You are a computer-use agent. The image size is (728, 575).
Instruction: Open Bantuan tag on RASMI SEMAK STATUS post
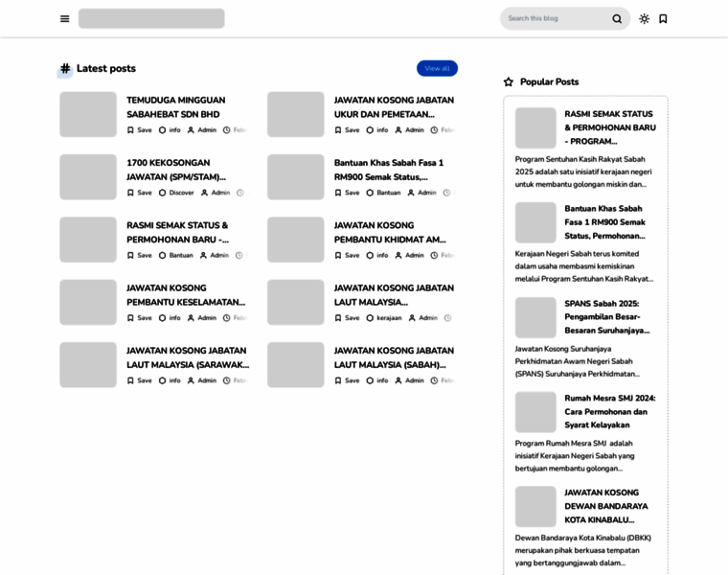(175, 256)
